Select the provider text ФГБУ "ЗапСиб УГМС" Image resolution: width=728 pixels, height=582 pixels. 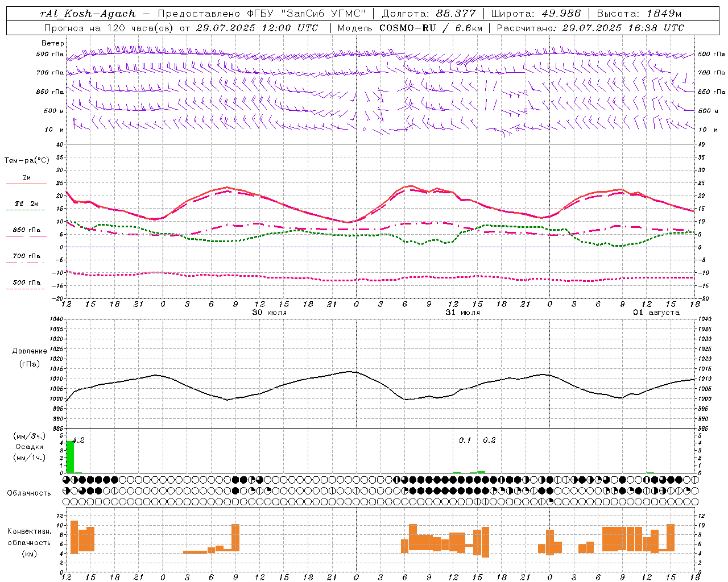(307, 14)
